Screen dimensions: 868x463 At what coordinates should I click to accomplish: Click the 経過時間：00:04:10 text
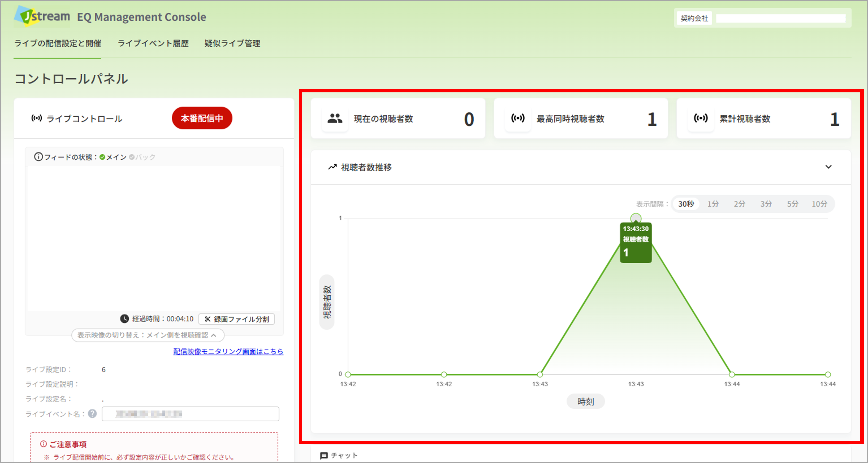pos(163,319)
